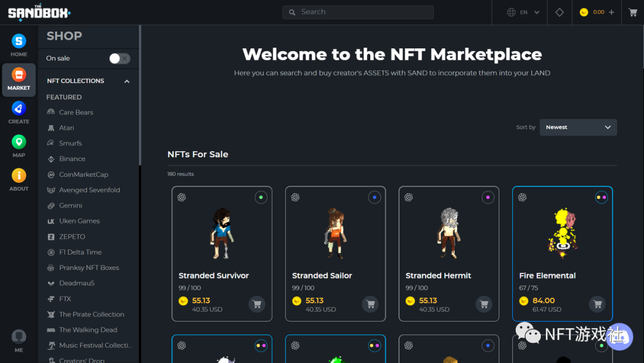Click the purple rarity dot on Stranded Hermit
The width and height of the screenshot is (644, 363).
488,198
